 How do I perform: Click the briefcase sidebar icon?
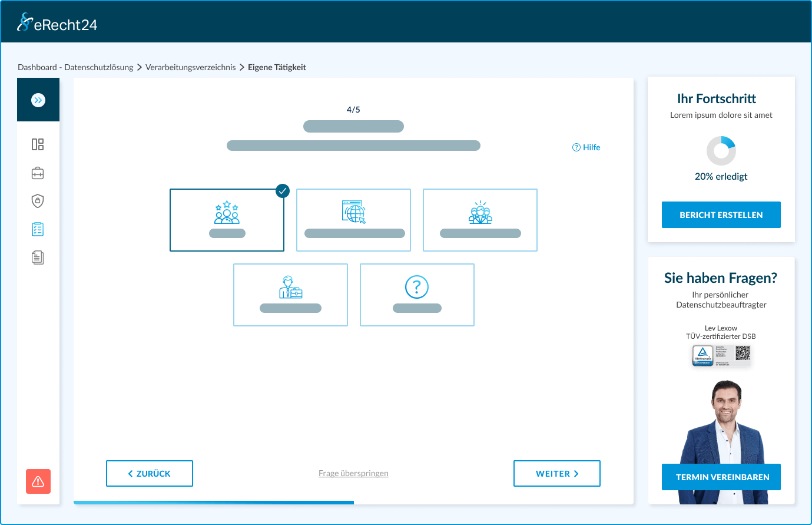[x=38, y=173]
